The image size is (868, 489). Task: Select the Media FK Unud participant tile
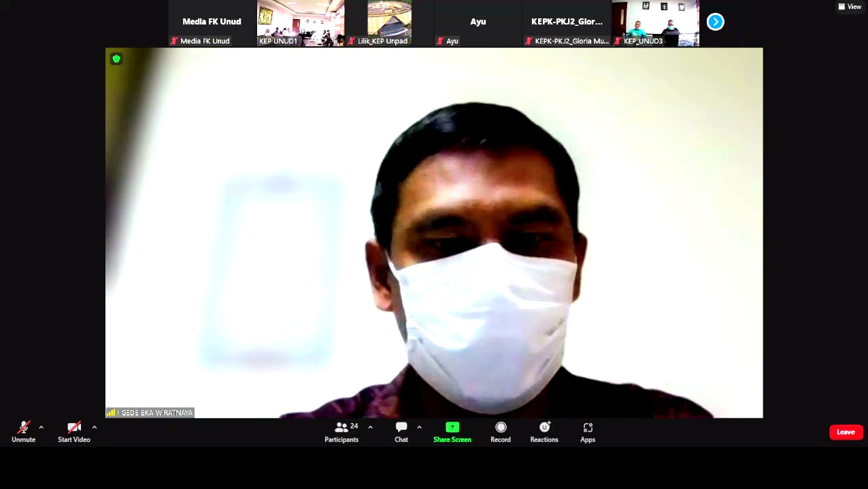(212, 23)
